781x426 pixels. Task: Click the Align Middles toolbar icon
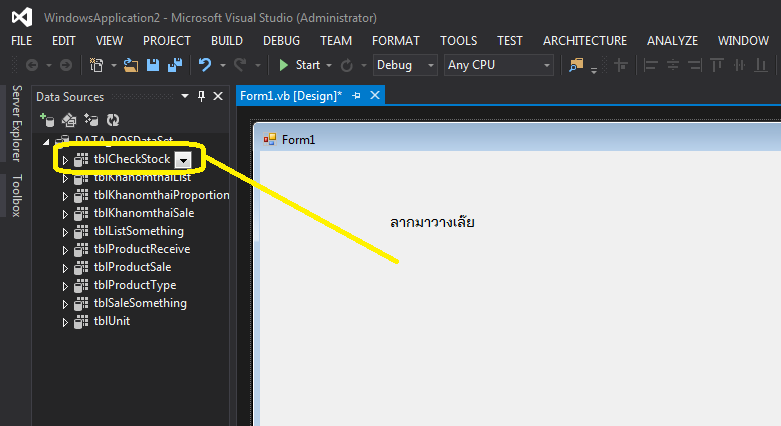tap(740, 65)
